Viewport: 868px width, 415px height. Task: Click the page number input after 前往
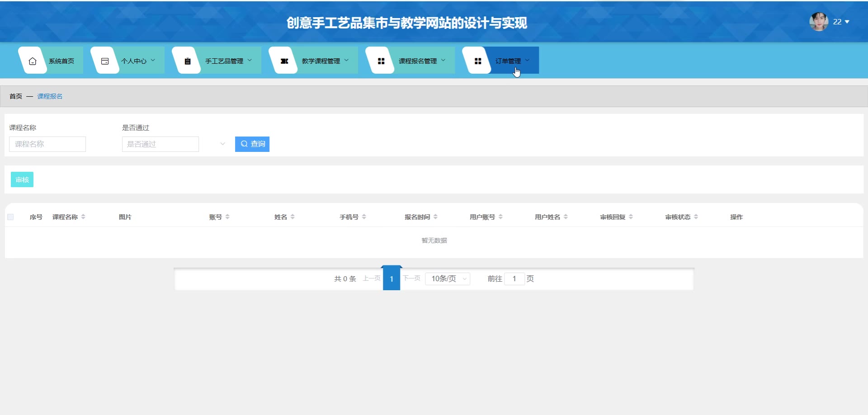click(514, 279)
